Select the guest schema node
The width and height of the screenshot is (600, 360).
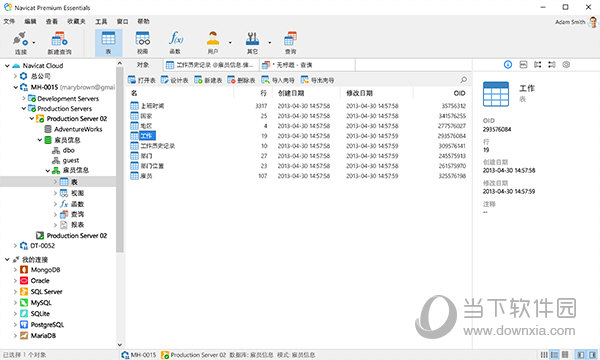(x=70, y=160)
